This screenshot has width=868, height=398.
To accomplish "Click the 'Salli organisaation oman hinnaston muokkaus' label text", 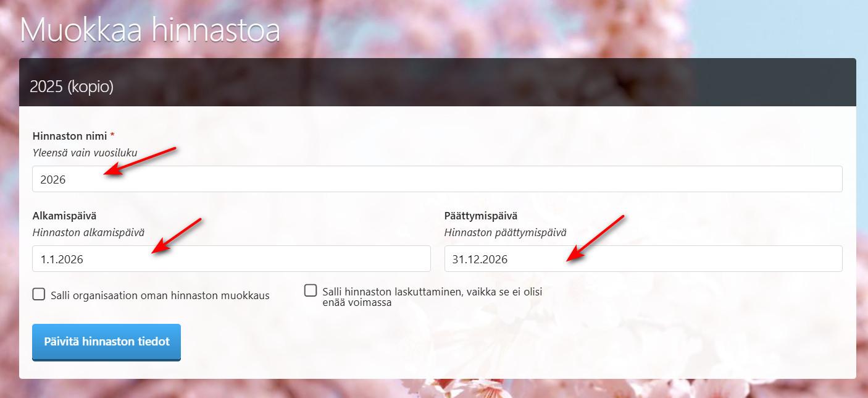I will click(160, 295).
